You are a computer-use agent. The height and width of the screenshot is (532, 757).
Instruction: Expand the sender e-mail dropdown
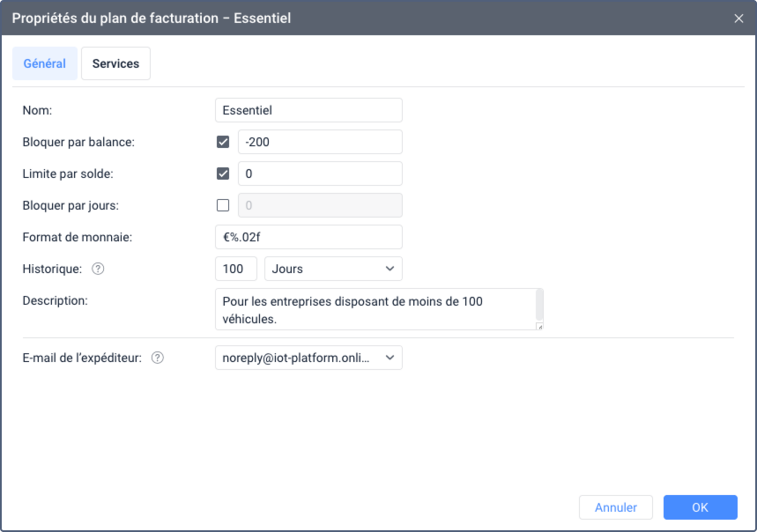pyautogui.click(x=308, y=358)
